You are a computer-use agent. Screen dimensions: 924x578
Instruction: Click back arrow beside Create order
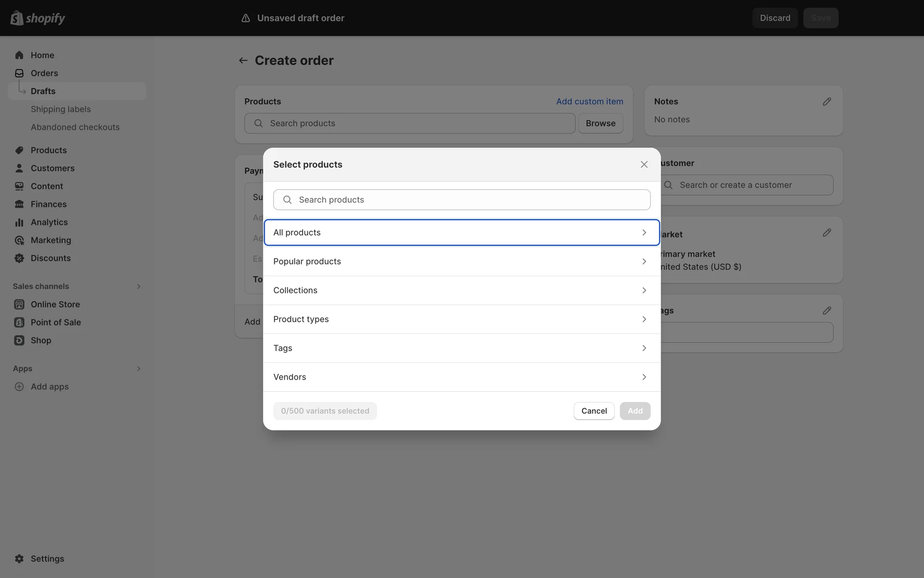pos(243,61)
